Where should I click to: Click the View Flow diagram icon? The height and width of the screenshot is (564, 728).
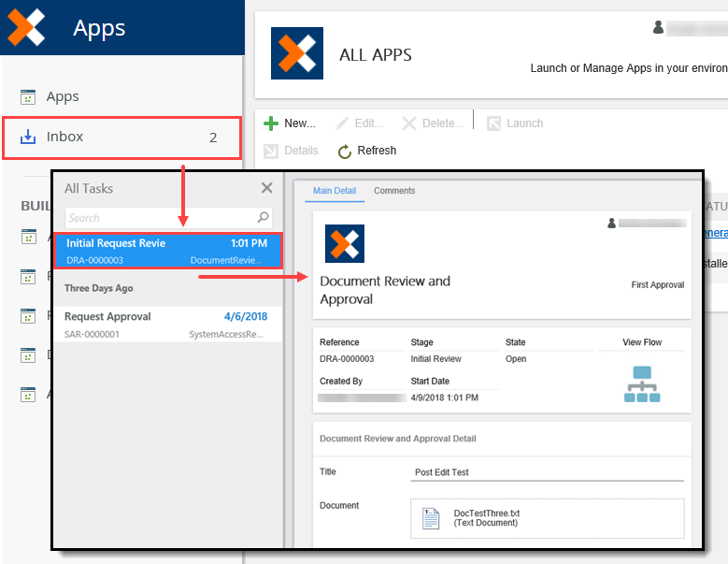click(641, 384)
